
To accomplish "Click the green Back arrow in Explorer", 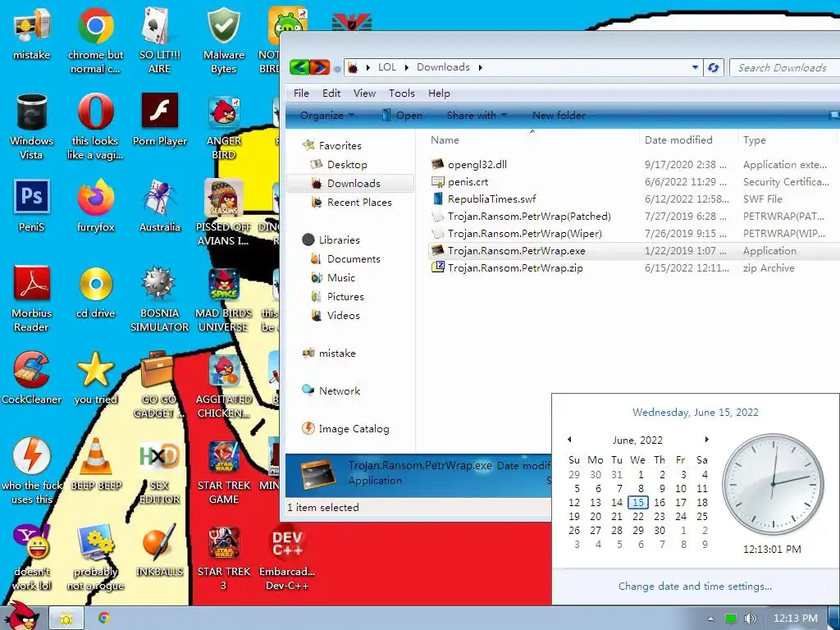I will click(299, 67).
